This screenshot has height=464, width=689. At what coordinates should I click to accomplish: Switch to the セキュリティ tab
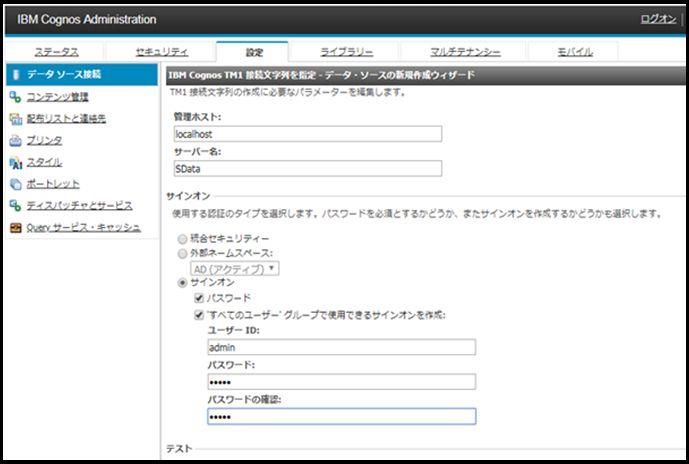click(162, 52)
